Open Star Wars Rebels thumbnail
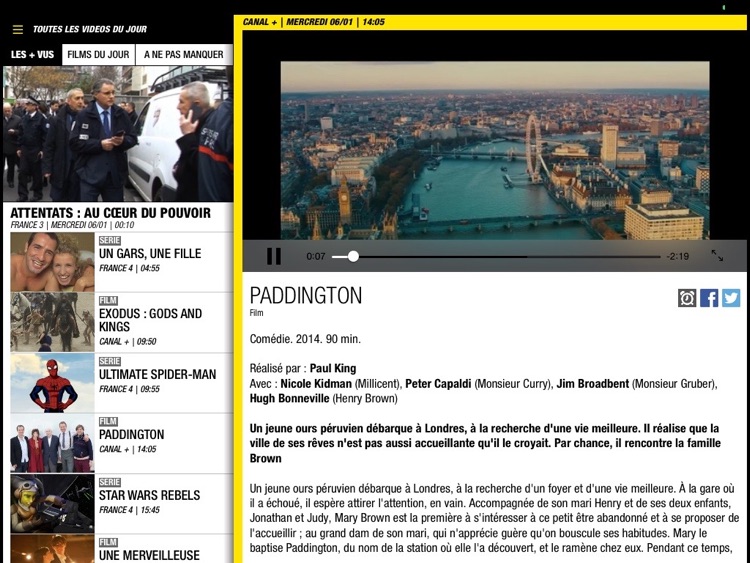Screen dimensions: 750x563 [53, 504]
